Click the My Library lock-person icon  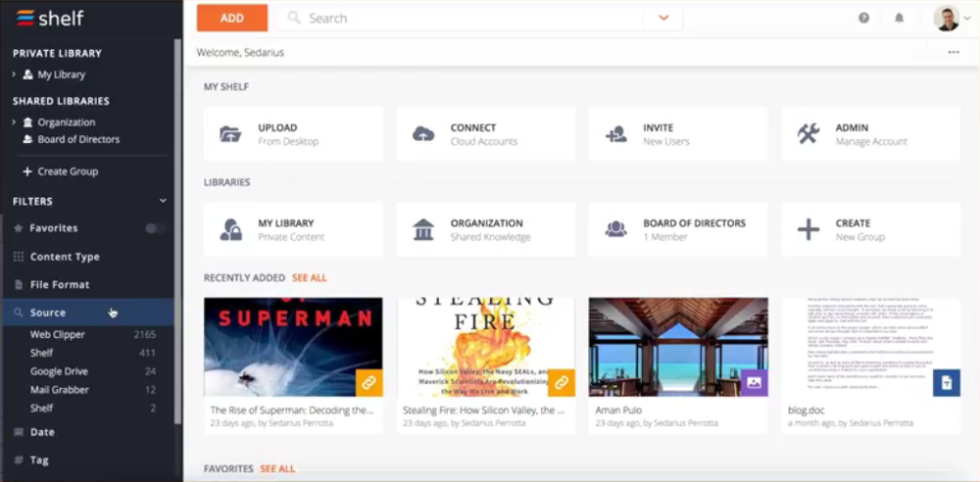[x=230, y=229]
